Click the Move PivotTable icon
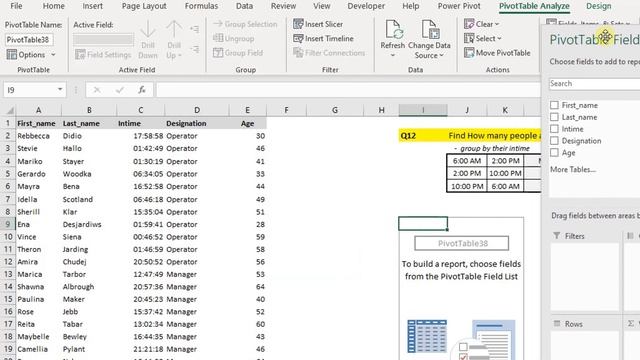 469,53
